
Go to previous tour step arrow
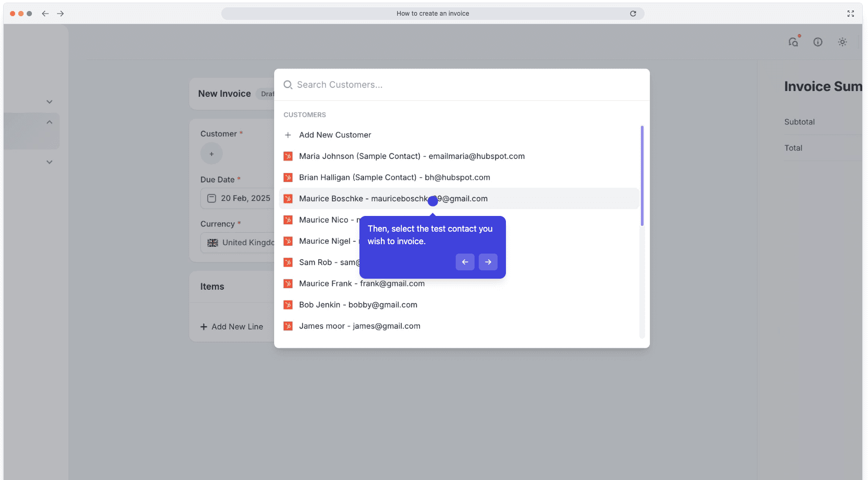tap(465, 262)
